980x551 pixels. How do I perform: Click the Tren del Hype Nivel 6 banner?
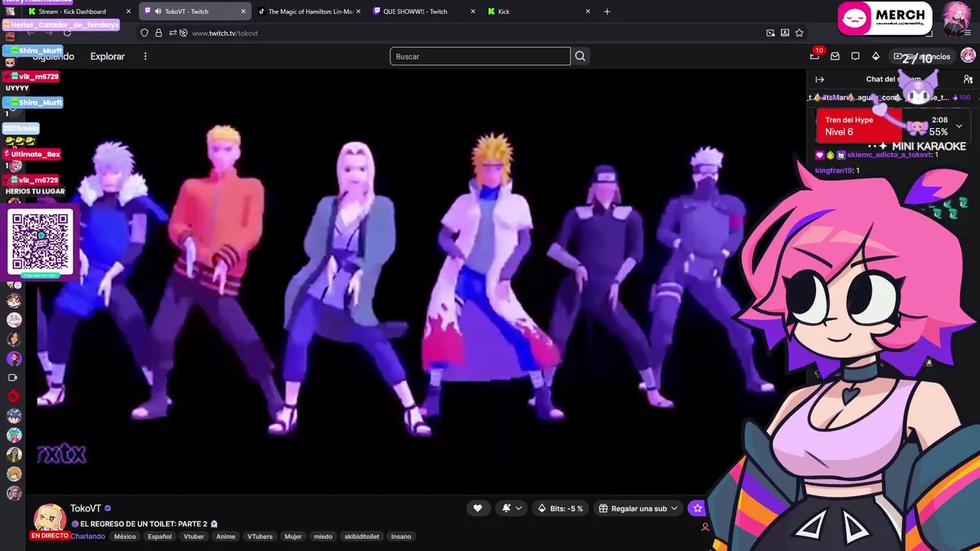click(892, 126)
